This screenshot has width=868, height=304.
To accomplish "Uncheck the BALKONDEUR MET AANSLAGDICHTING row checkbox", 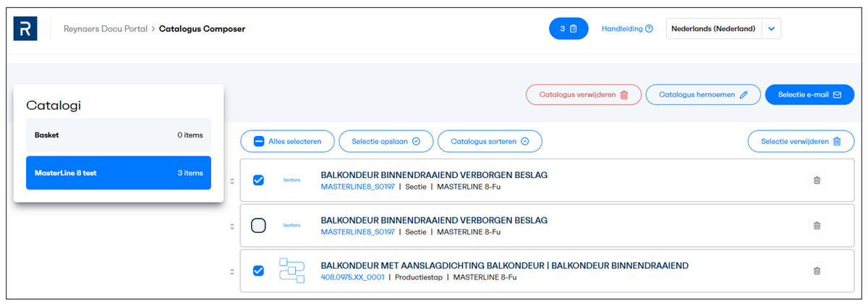I will (258, 271).
